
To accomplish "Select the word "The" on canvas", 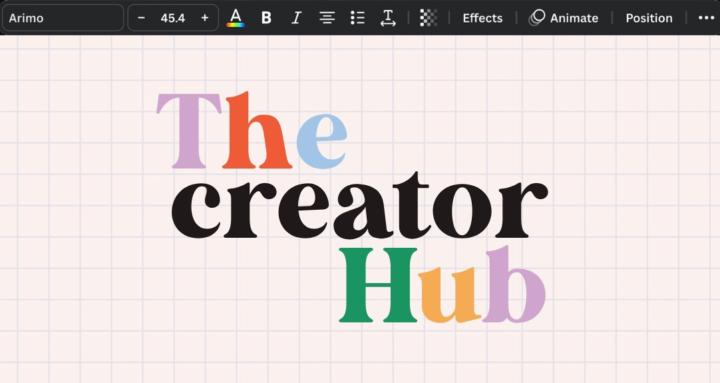I will click(252, 130).
